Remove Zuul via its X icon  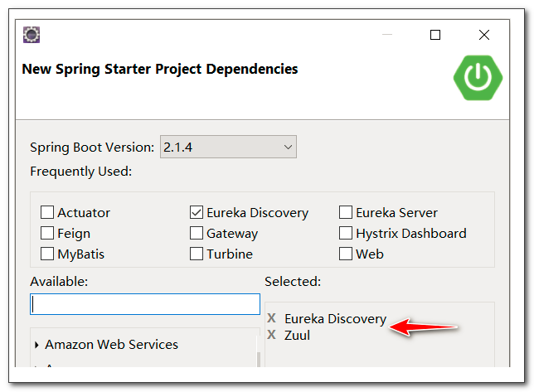(271, 335)
